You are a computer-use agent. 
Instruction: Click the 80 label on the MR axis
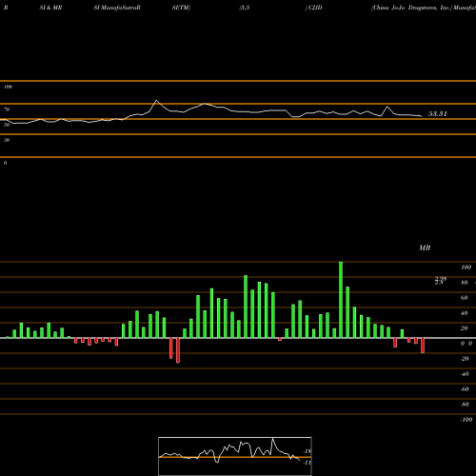coord(465,283)
